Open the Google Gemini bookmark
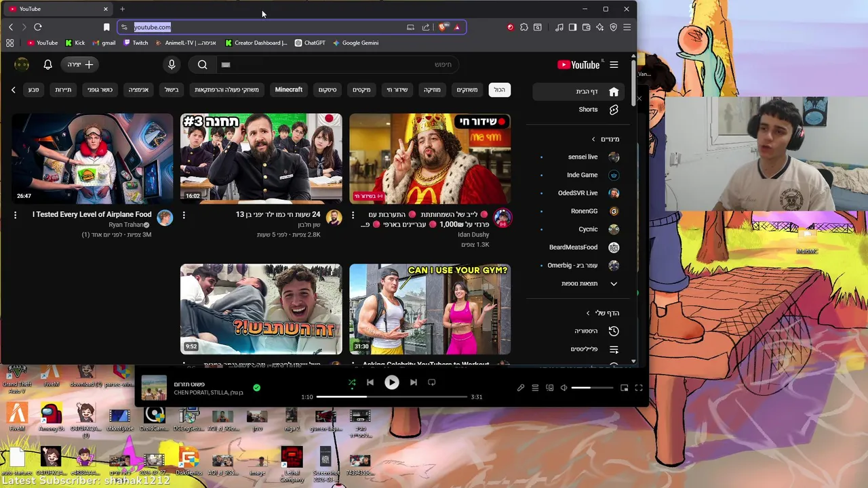Image resolution: width=868 pixels, height=488 pixels. [355, 43]
